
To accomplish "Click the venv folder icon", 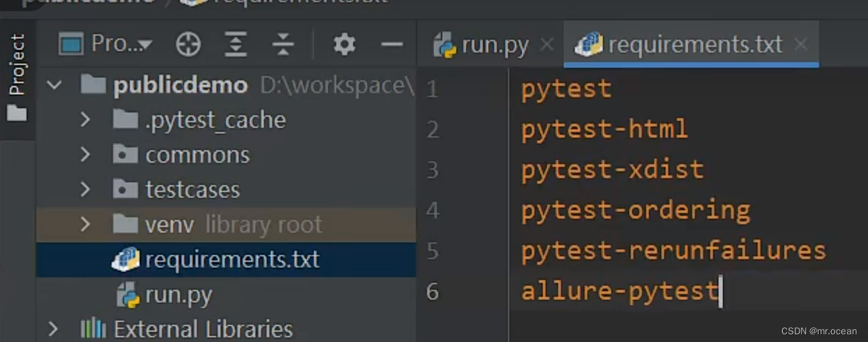I will pos(125,224).
